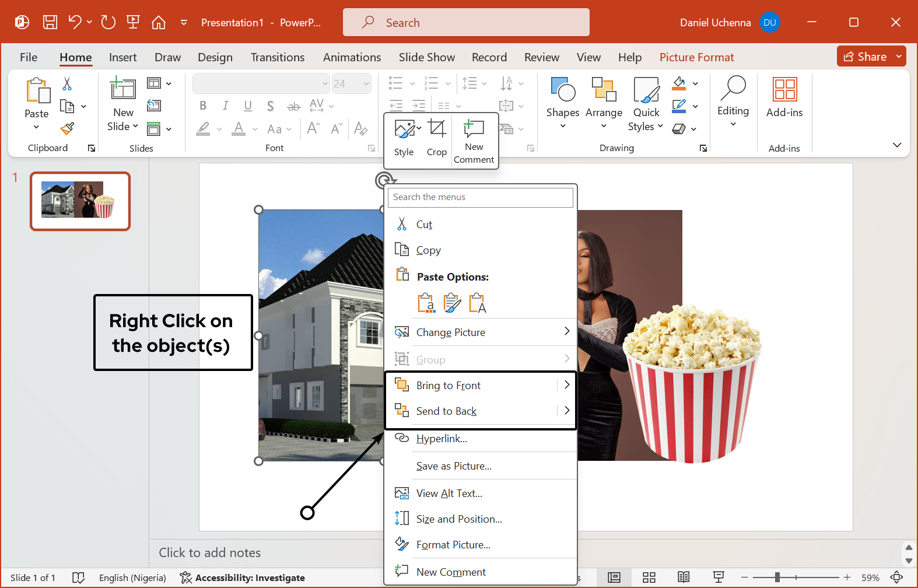Toggle Bold formatting button
This screenshot has width=918, height=588.
[x=202, y=106]
